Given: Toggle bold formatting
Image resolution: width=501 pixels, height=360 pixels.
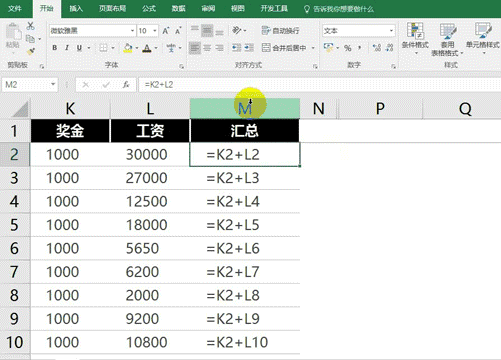Looking at the screenshot, I should 55,48.
